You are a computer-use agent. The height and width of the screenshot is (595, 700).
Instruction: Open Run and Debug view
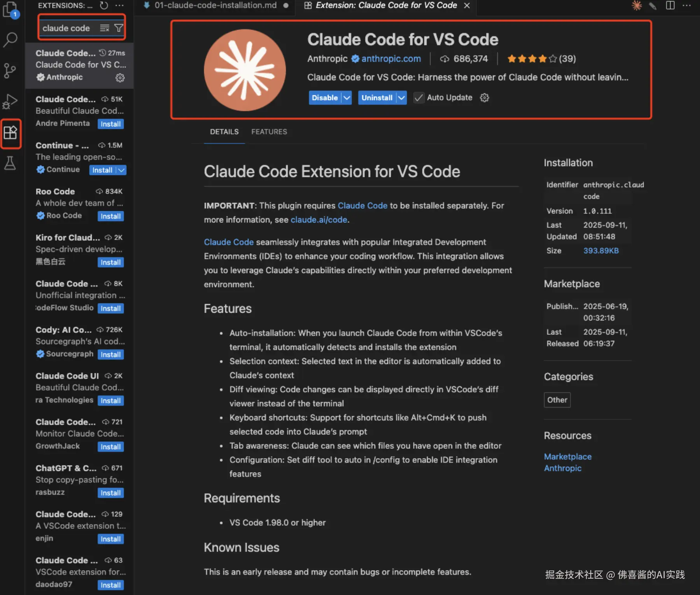(x=10, y=102)
